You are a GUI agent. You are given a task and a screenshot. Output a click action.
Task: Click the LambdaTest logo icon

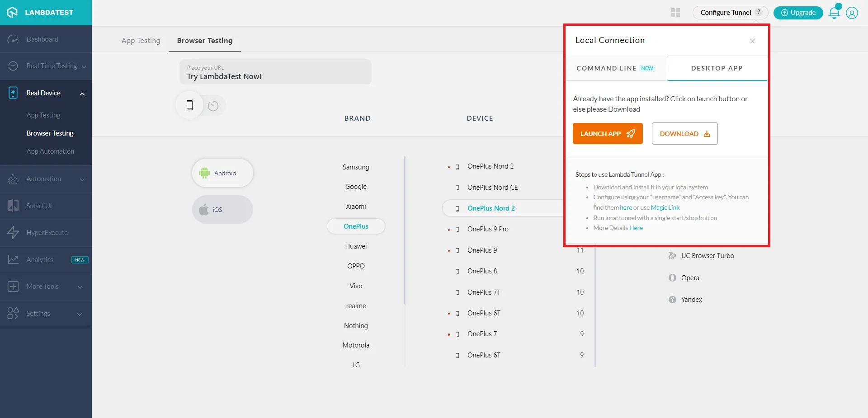(x=13, y=12)
